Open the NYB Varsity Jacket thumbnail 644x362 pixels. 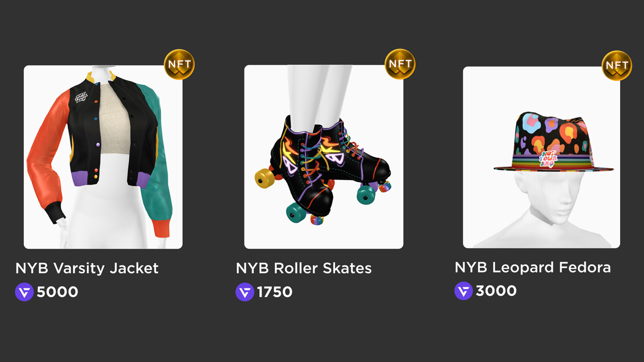[103, 157]
